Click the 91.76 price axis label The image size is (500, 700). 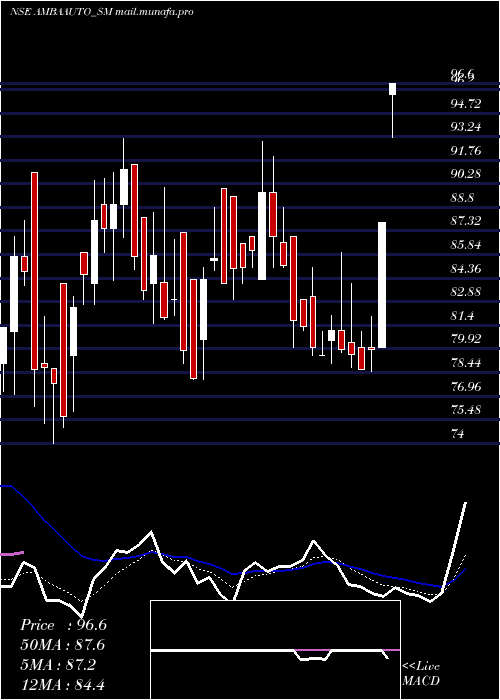(x=466, y=151)
